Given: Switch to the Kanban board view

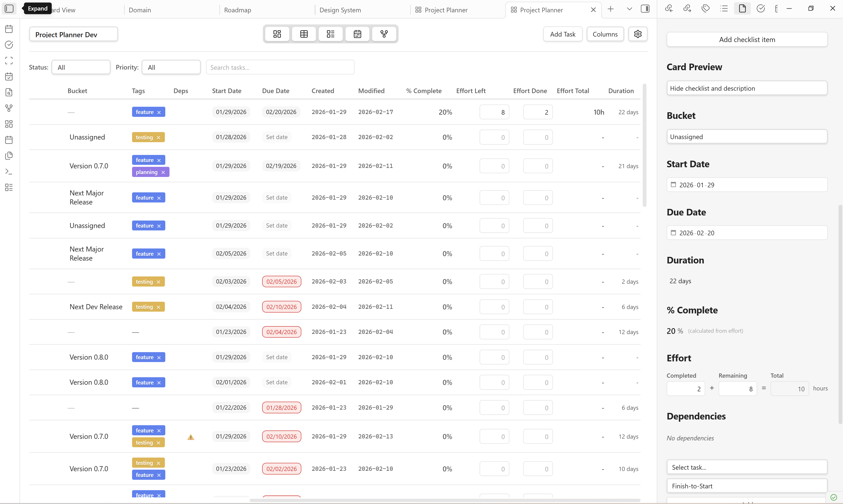Looking at the screenshot, I should point(277,34).
